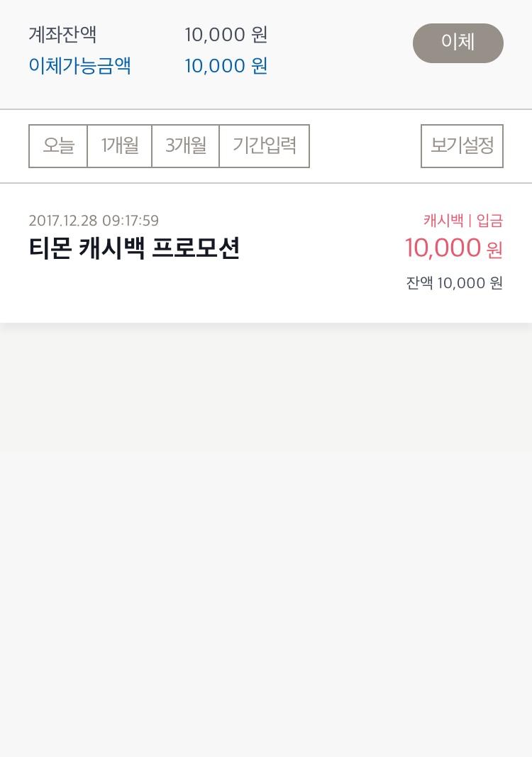The image size is (532, 757).
Task: Open 보기설정 view settings
Action: tap(462, 146)
